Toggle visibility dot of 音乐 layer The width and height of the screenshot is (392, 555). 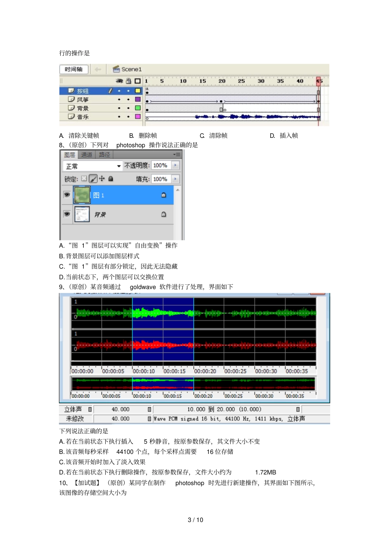119,117
